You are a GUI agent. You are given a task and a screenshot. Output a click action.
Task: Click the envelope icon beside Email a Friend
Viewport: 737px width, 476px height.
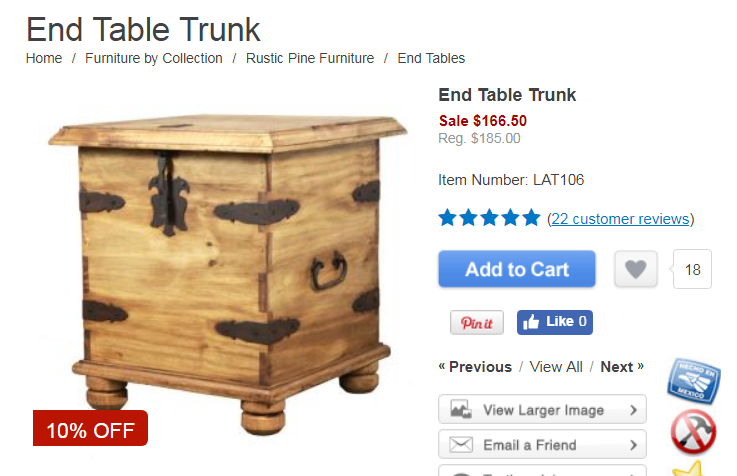click(461, 444)
